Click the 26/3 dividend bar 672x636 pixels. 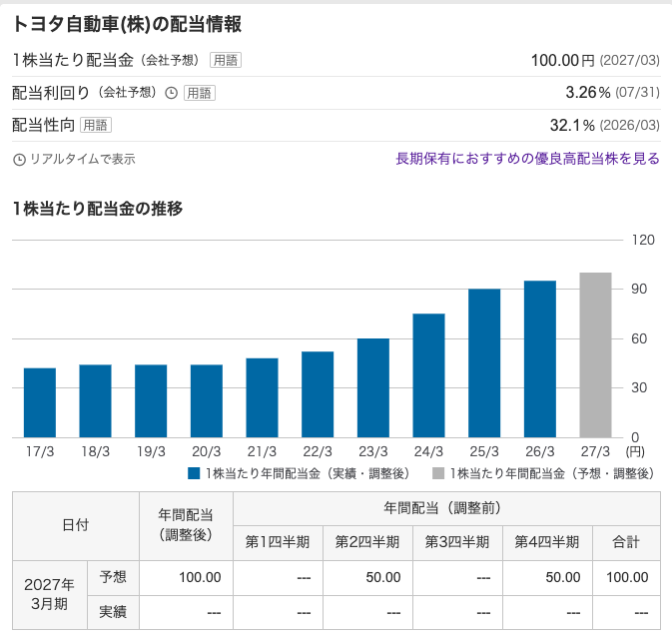click(x=540, y=359)
